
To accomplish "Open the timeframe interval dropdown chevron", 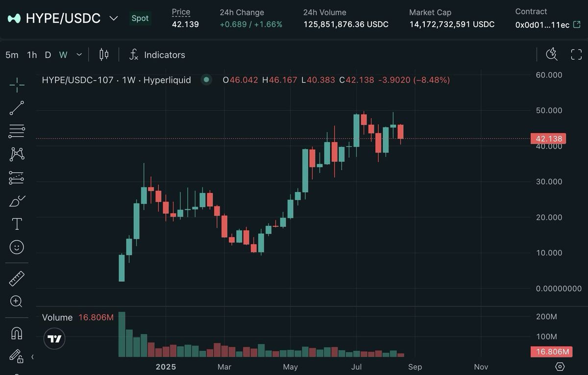I will [x=79, y=55].
